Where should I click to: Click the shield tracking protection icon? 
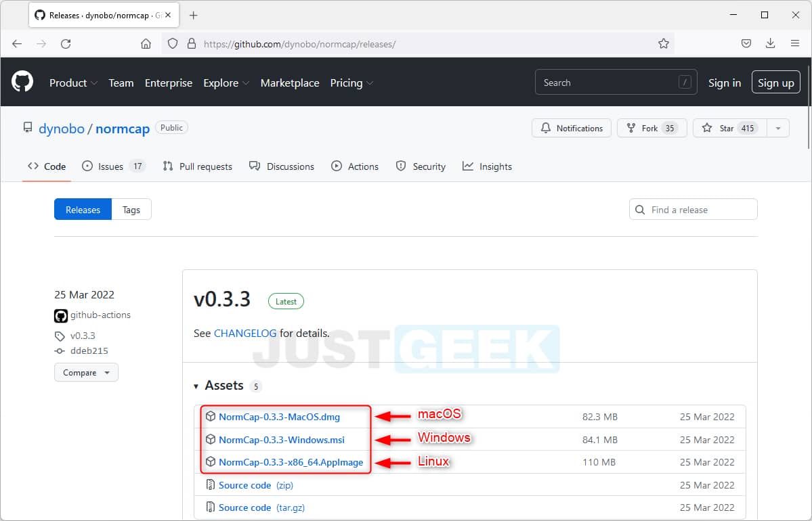(173, 43)
